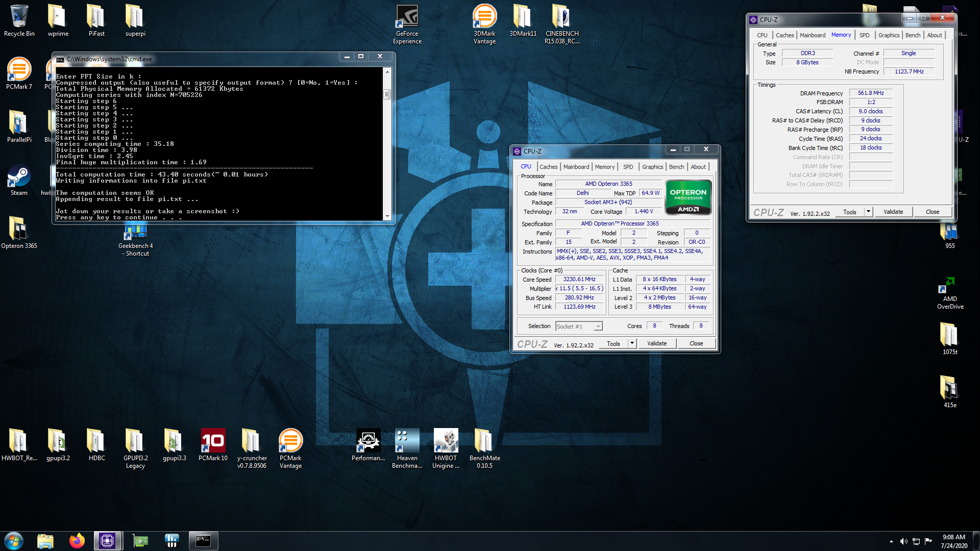
Task: Open Memory tab in front CPU-Z window
Action: (x=605, y=167)
